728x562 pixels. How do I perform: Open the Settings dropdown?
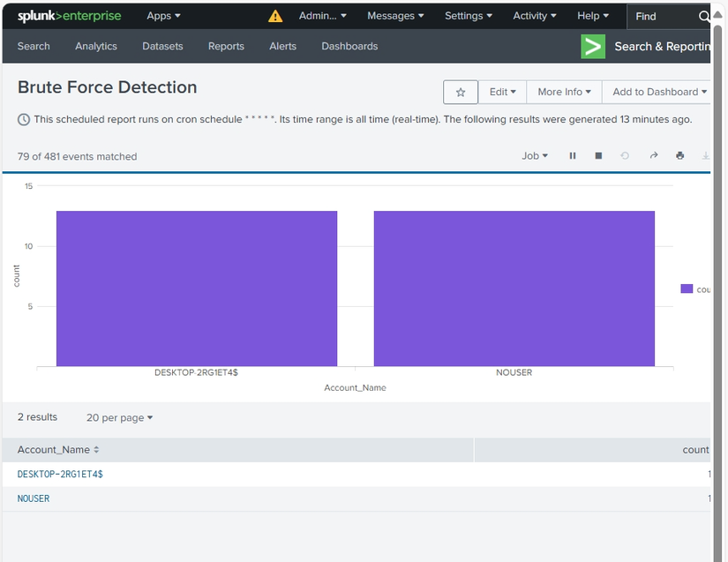pyautogui.click(x=469, y=16)
